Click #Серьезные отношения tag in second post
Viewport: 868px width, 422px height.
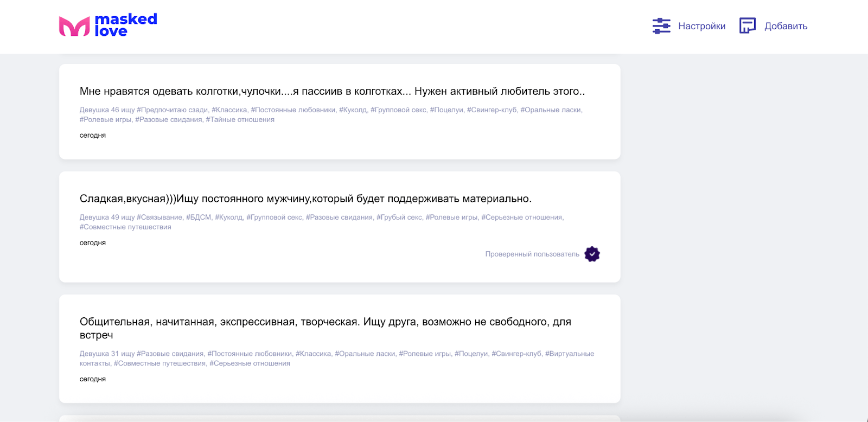[x=522, y=218]
